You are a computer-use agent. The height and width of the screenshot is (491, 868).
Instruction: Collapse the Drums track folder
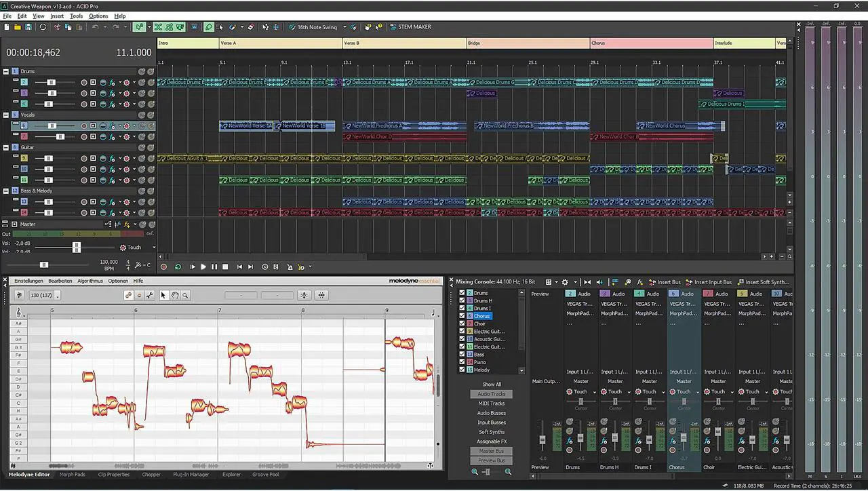(x=6, y=71)
